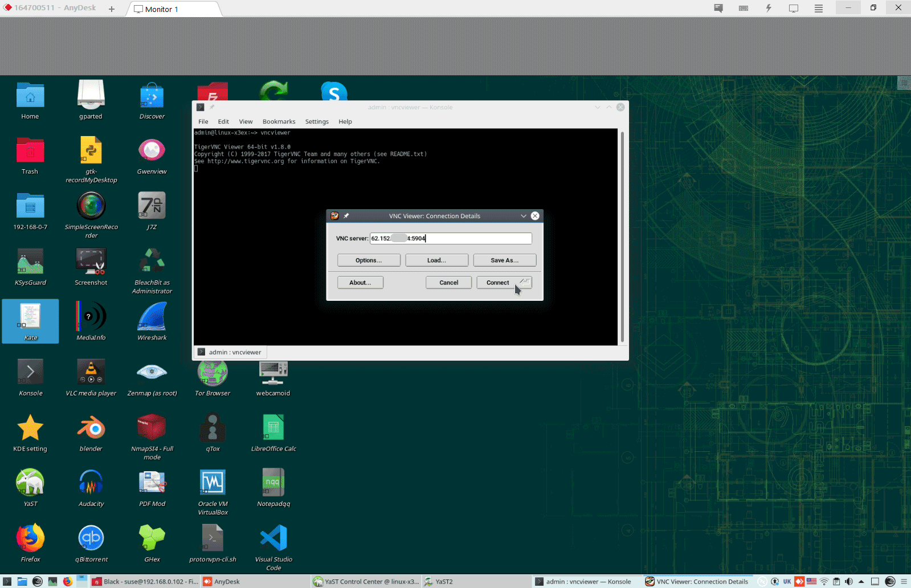The width and height of the screenshot is (911, 588).
Task: Switch to YaST Control Center taskbar entry
Action: click(366, 582)
